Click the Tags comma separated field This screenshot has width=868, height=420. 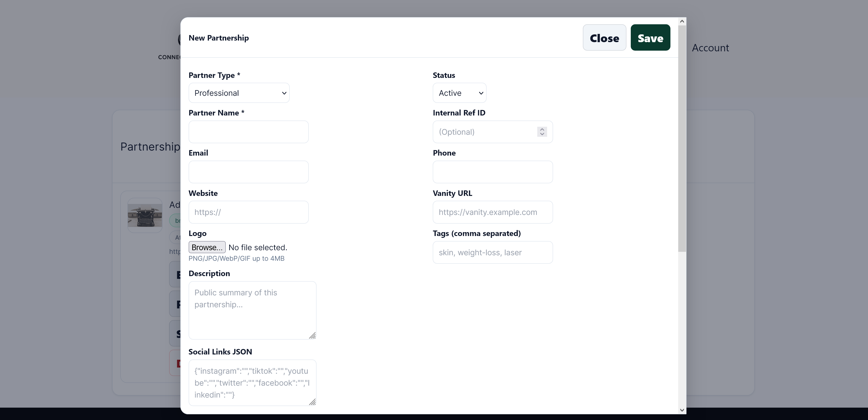(493, 252)
